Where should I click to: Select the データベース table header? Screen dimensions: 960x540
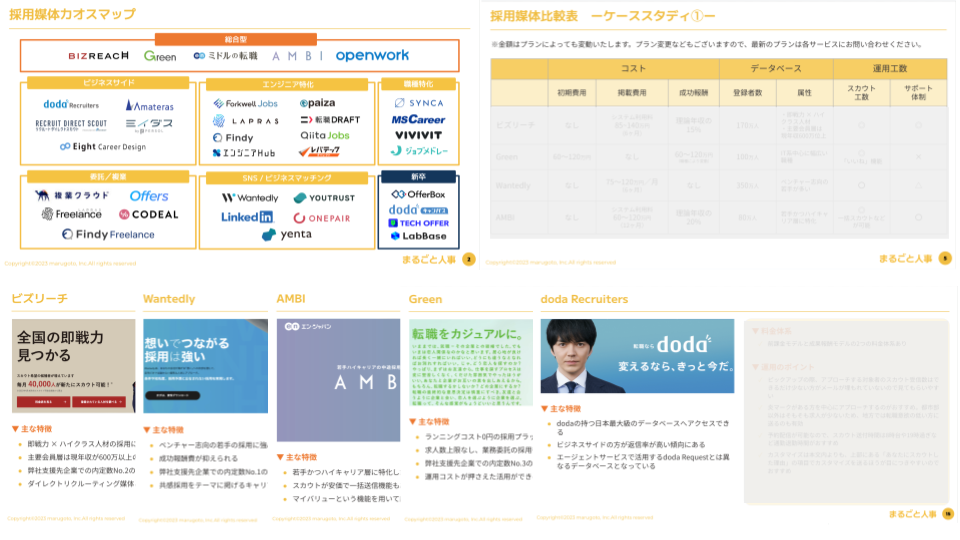click(x=776, y=69)
